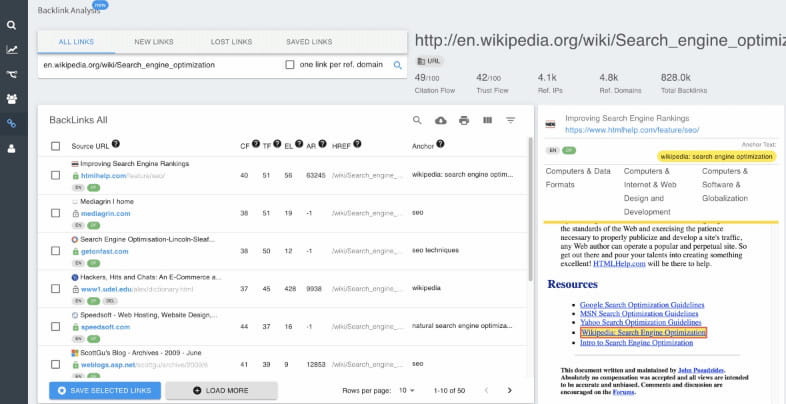Image resolution: width=786 pixels, height=404 pixels.
Task: Print the backlinks table
Action: point(464,120)
